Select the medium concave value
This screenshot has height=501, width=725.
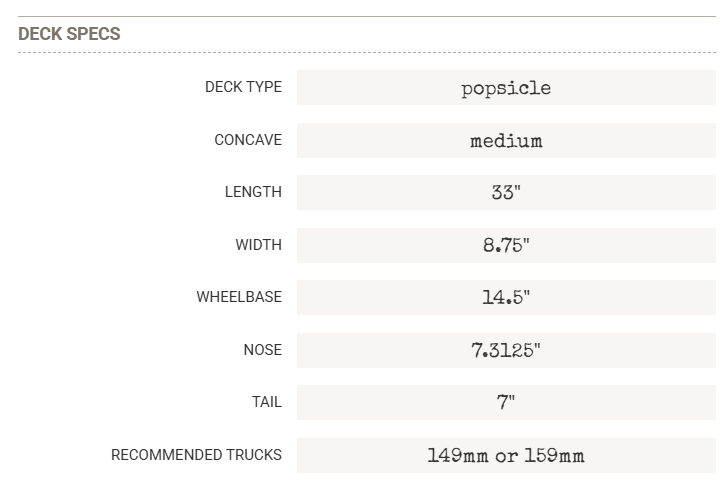[x=506, y=141]
